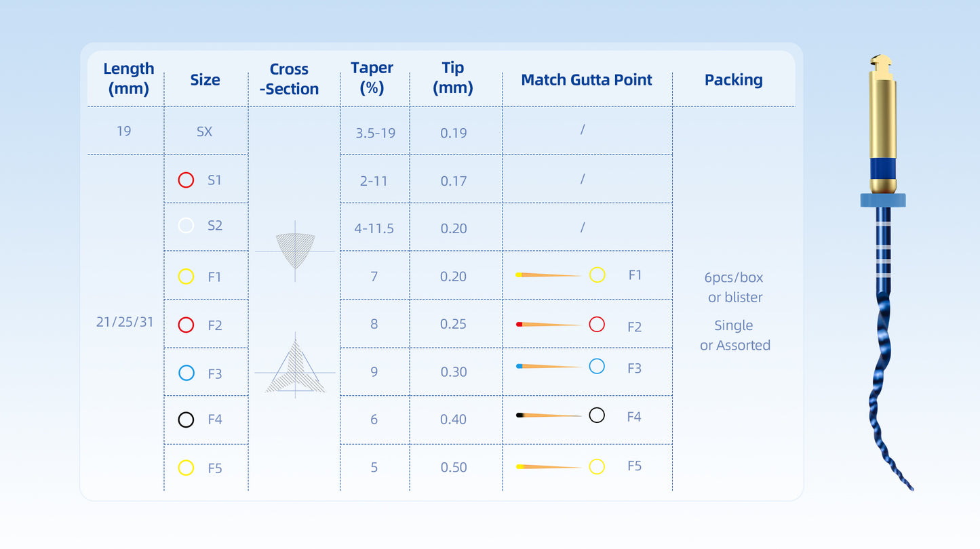The image size is (980, 549).
Task: Click the red circle beside S1
Action: (x=186, y=180)
